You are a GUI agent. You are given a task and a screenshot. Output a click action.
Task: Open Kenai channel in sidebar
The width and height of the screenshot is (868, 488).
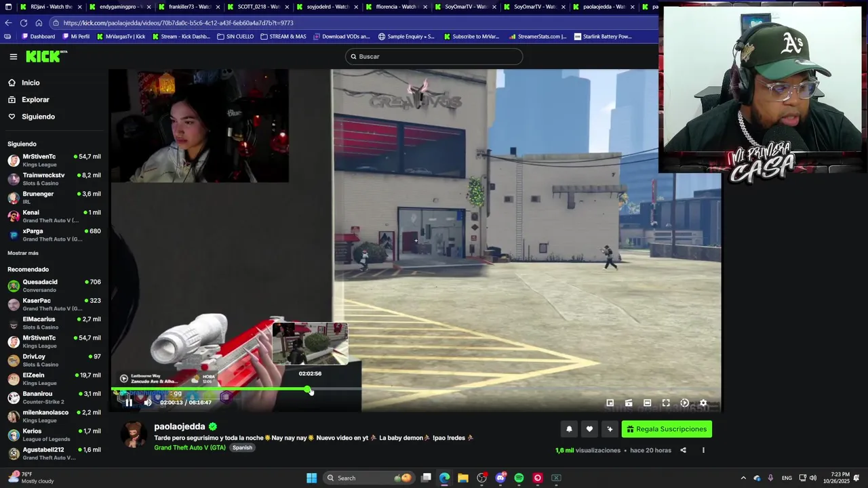click(x=54, y=216)
